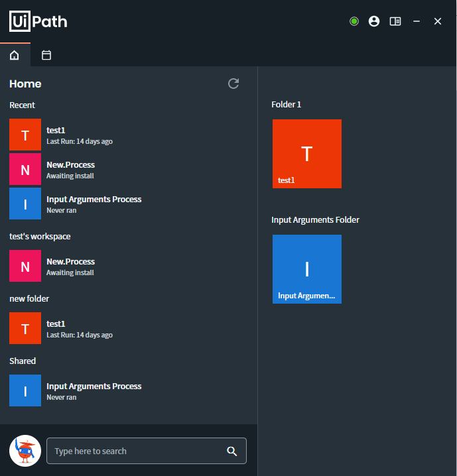Click the UiPath logo
This screenshot has width=457, height=476.
(x=38, y=21)
